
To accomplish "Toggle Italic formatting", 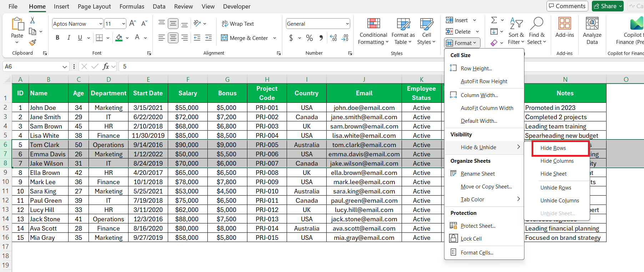I will [x=69, y=37].
